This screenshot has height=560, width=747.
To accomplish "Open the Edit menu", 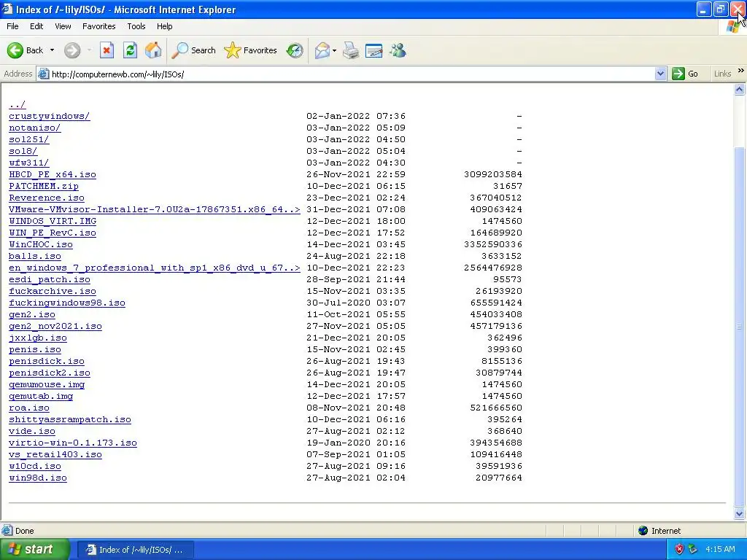I will (36, 26).
